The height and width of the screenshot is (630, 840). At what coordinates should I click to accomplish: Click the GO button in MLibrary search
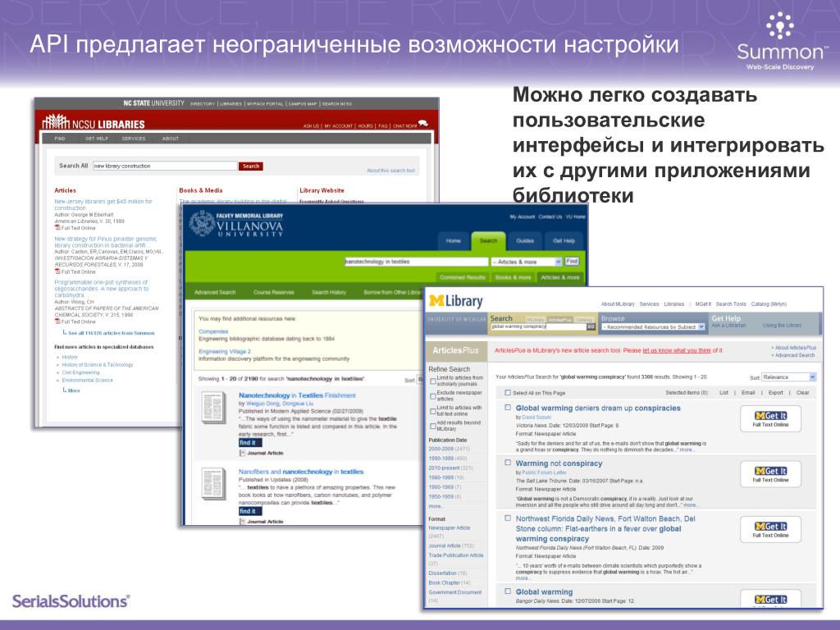591,326
